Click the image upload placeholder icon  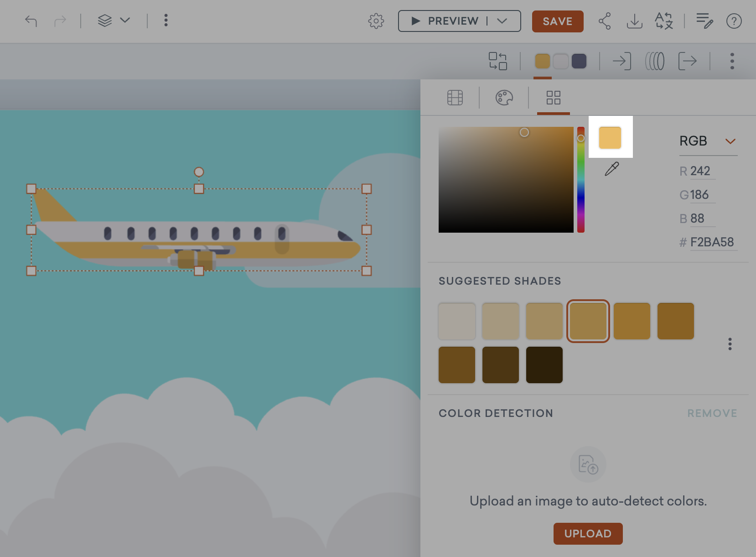pyautogui.click(x=588, y=464)
